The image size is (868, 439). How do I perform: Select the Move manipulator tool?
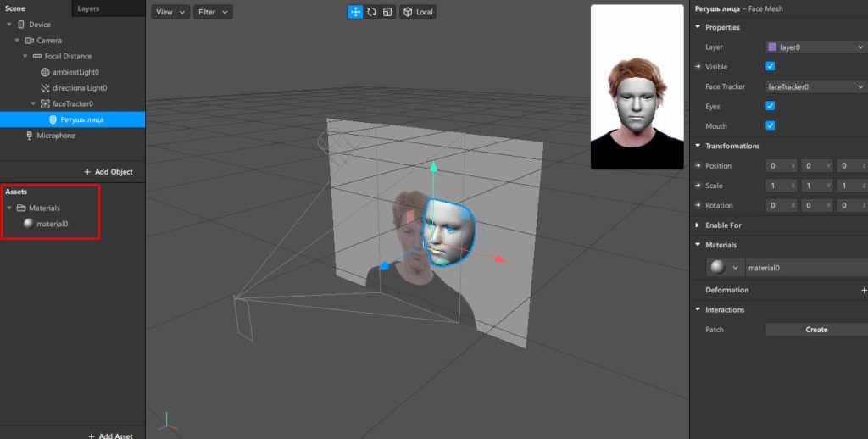click(355, 12)
